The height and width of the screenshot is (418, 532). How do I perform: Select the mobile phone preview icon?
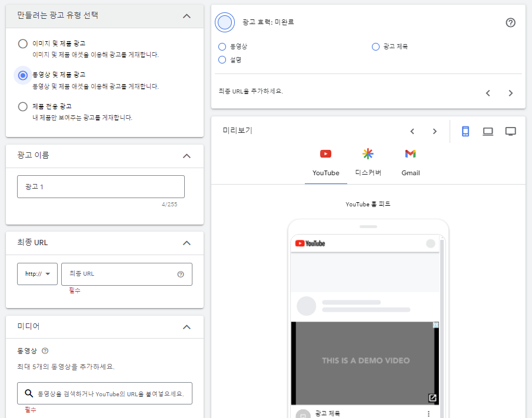(465, 131)
